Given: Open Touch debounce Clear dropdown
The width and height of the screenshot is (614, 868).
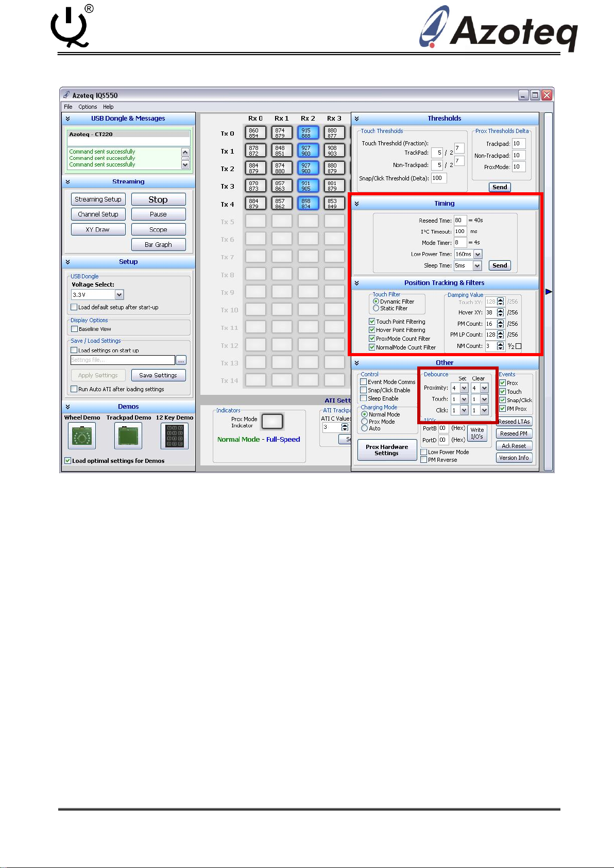Looking at the screenshot, I should [484, 399].
